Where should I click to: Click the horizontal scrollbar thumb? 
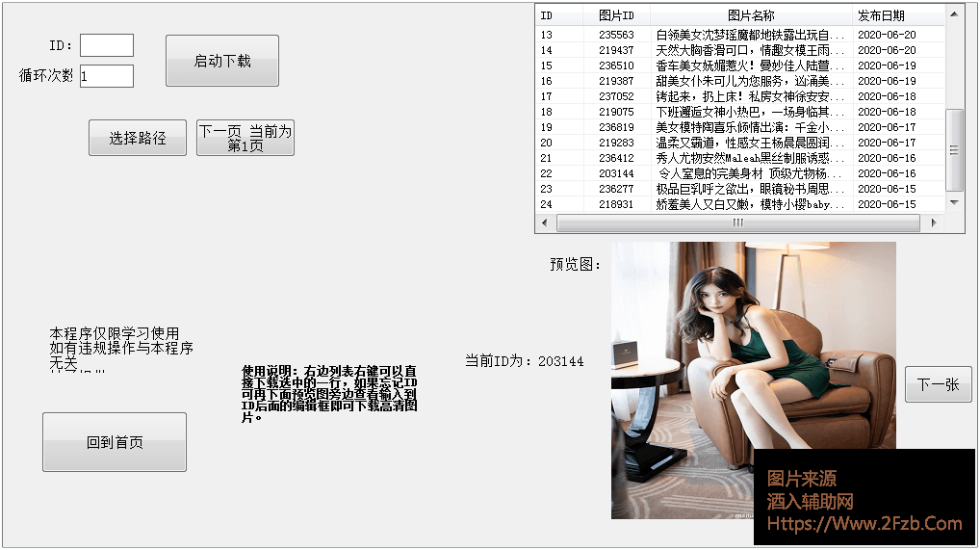(x=738, y=223)
